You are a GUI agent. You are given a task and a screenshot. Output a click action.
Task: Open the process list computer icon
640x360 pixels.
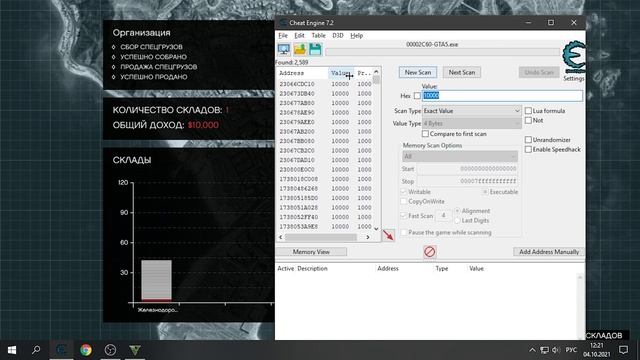[x=284, y=49]
